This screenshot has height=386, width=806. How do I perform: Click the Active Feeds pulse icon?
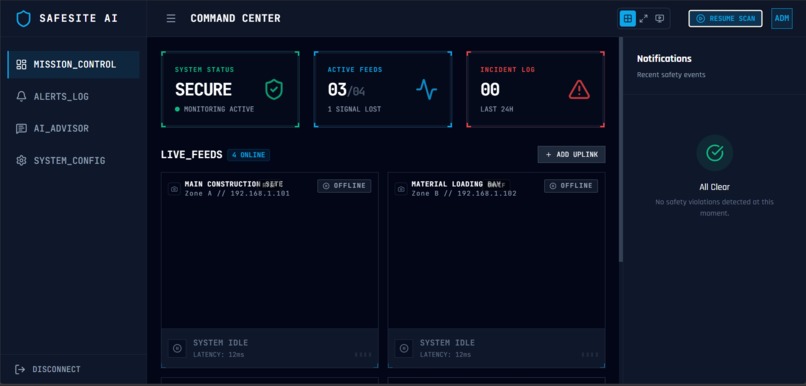[x=427, y=89]
